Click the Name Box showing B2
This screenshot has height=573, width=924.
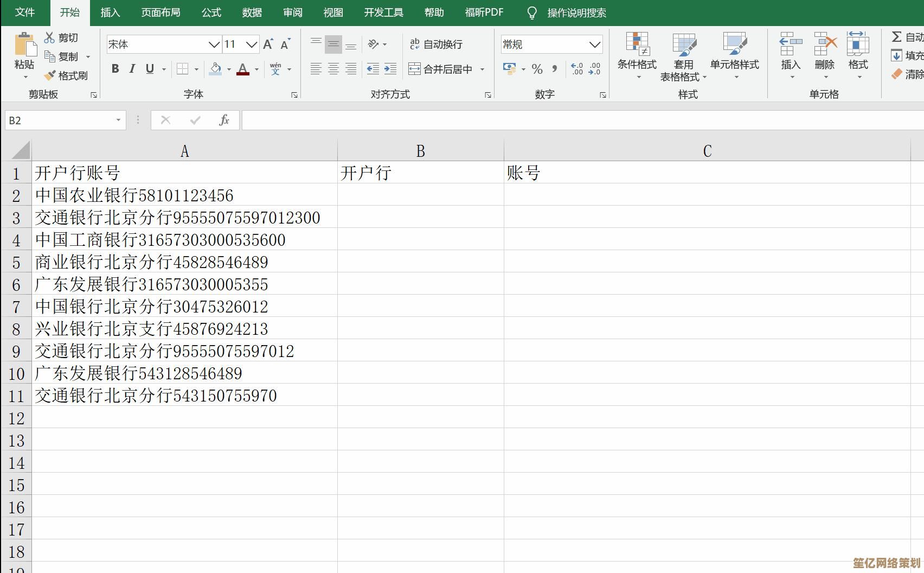click(60, 120)
